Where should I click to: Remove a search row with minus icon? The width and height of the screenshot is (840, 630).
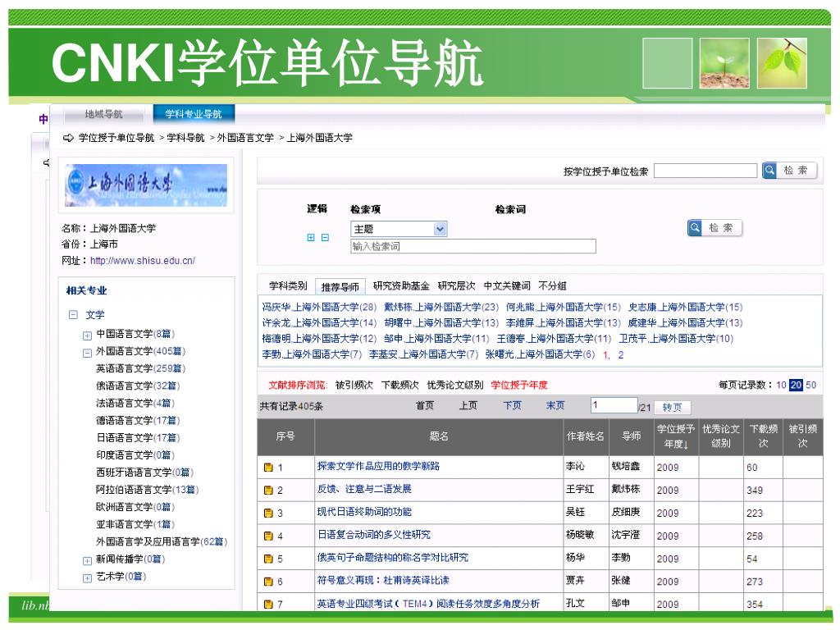click(x=325, y=237)
